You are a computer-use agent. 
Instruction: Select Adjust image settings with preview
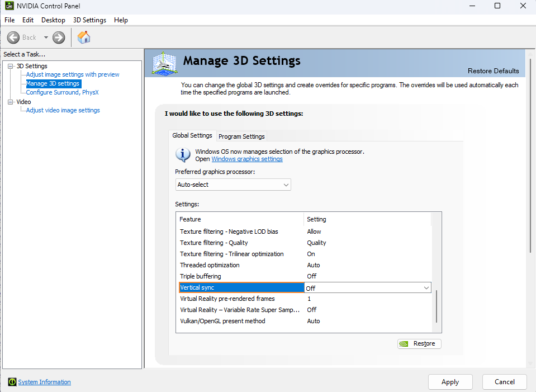click(x=73, y=74)
